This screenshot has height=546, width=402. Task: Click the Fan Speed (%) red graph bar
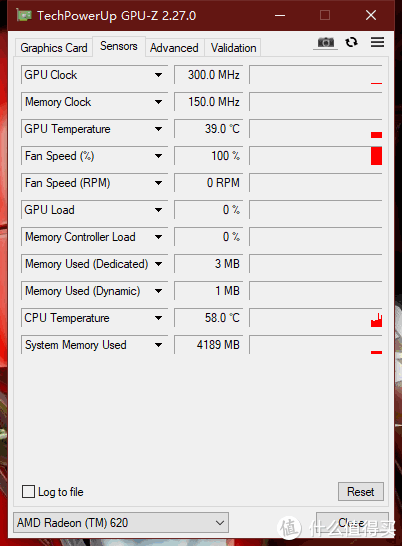pos(376,156)
